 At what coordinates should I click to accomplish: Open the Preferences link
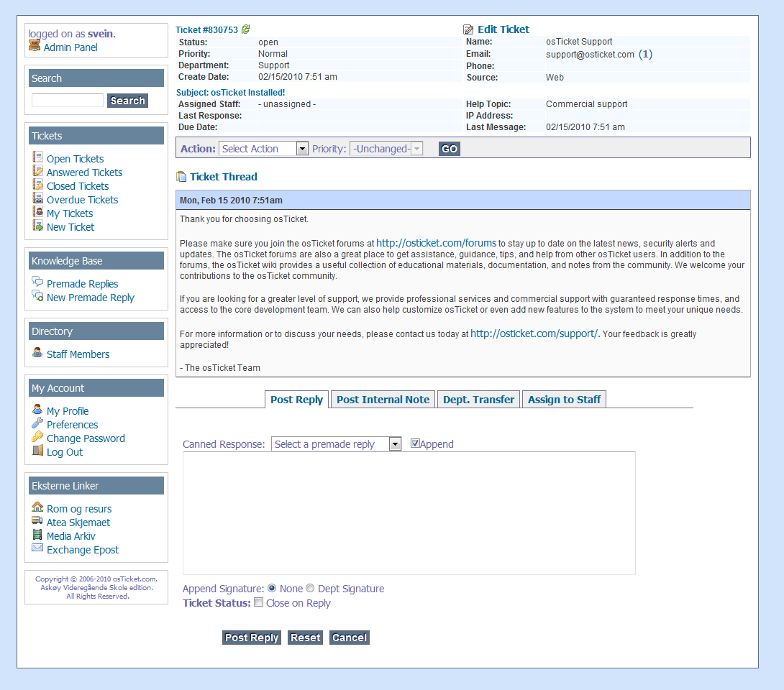click(73, 425)
